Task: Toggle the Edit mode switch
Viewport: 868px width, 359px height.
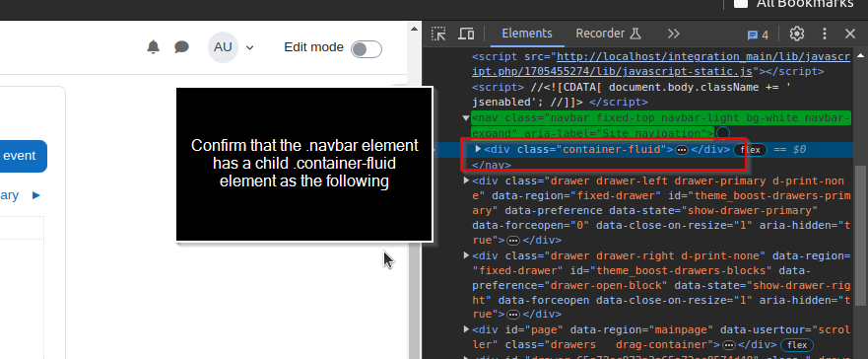Action: [367, 49]
